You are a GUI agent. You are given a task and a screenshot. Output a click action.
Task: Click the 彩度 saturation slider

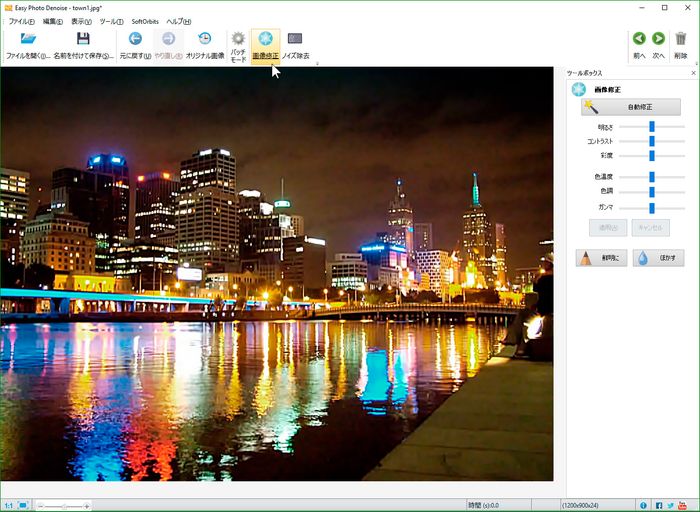(x=652, y=156)
